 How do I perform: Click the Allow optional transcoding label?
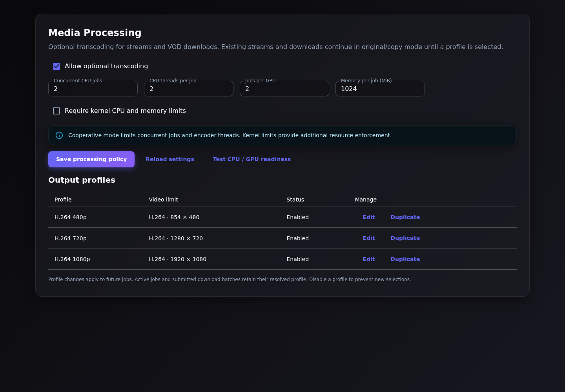click(x=106, y=66)
